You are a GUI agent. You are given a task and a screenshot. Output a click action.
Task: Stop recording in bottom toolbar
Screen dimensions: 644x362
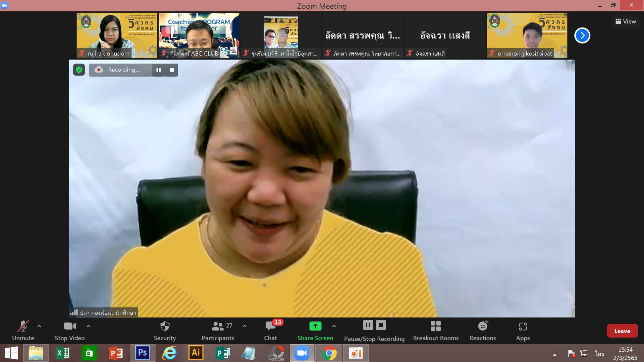tap(381, 325)
